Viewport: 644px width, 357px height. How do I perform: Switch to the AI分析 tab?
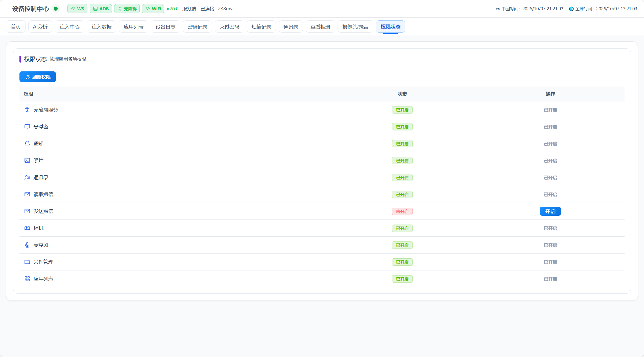pyautogui.click(x=40, y=26)
